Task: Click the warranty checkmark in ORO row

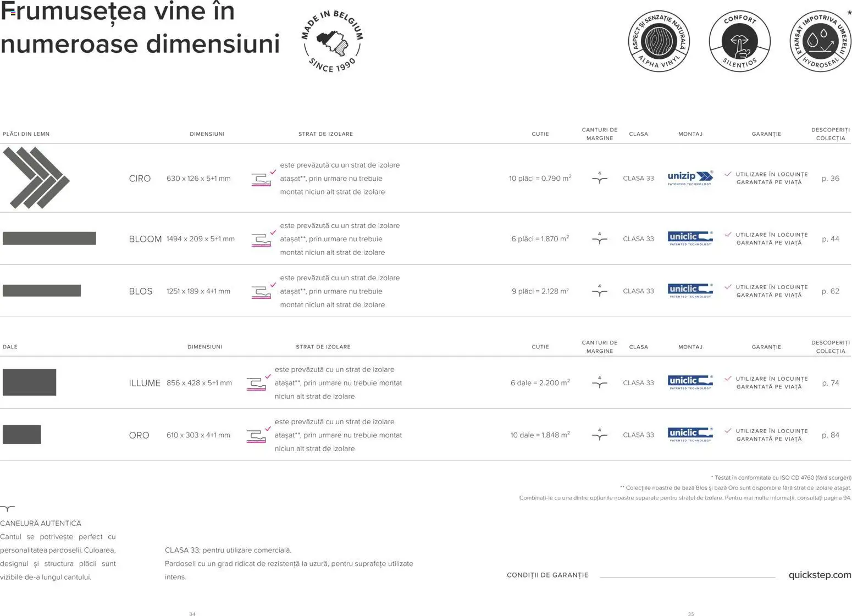Action: (728, 431)
